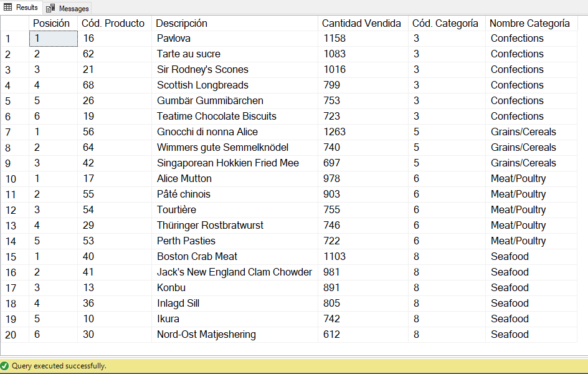This screenshot has width=588, height=374.
Task: Select quantity sold value 612
Action: point(363,334)
